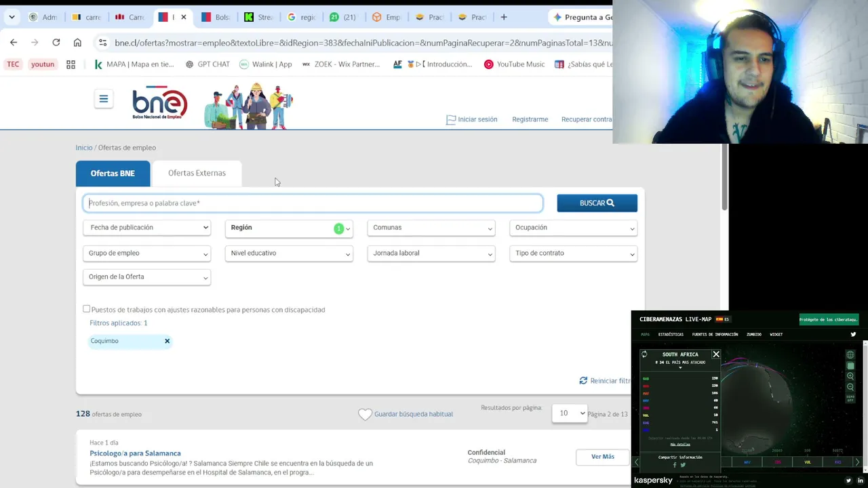This screenshot has width=868, height=488.
Task: Open the Walink | App bookmark
Action: [x=266, y=64]
